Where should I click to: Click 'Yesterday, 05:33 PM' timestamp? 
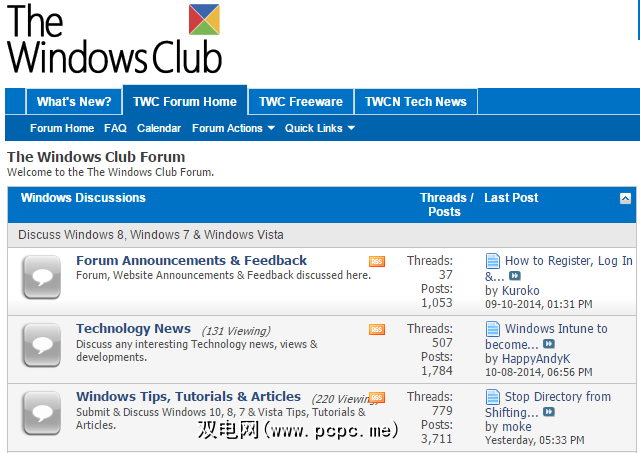[535, 440]
